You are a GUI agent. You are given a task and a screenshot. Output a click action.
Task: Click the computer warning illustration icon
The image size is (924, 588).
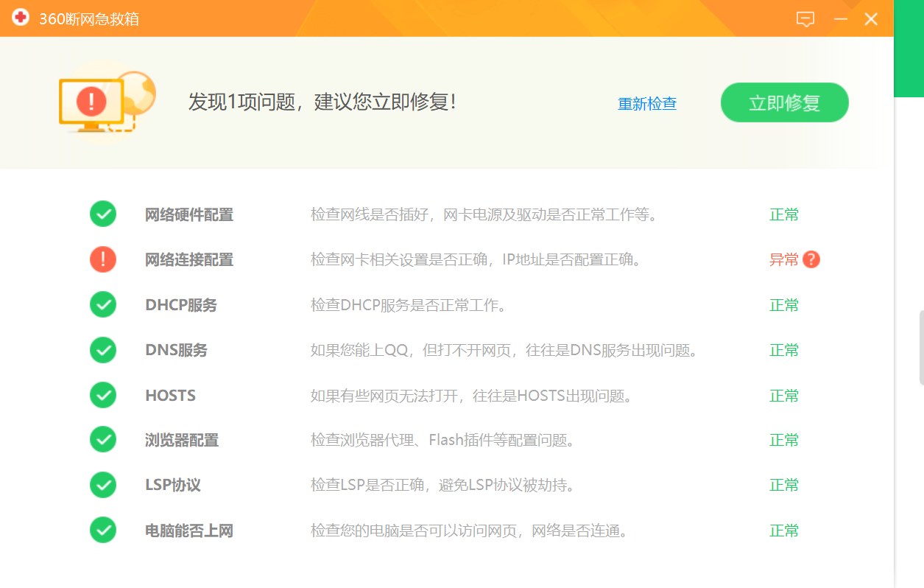[x=107, y=101]
